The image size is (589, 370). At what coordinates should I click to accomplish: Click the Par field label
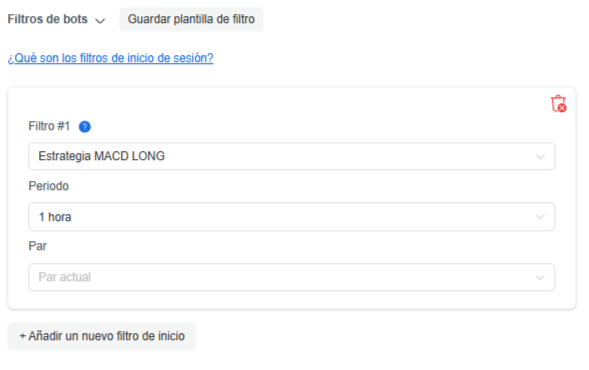[38, 246]
